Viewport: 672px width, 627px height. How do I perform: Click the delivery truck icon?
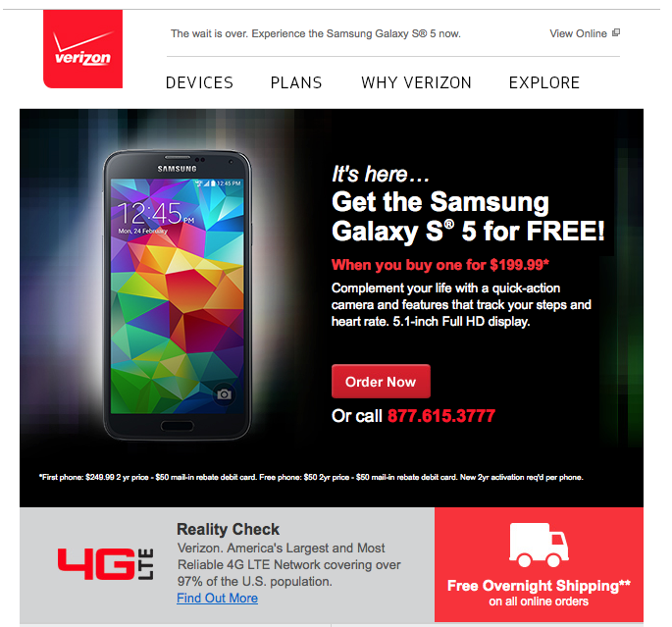(x=539, y=545)
